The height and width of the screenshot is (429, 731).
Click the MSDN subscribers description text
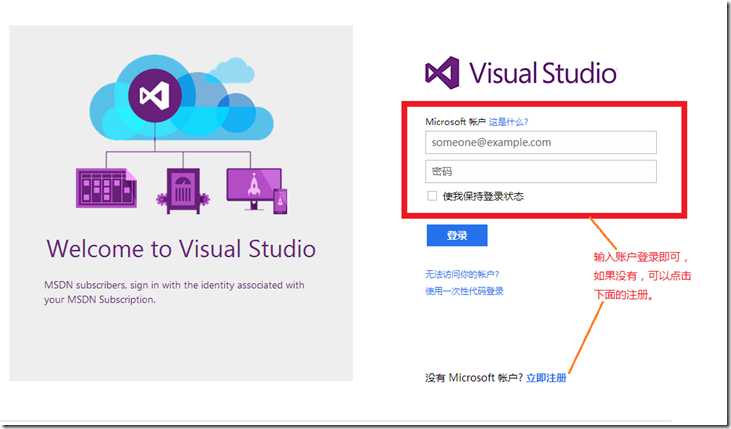coord(174,292)
